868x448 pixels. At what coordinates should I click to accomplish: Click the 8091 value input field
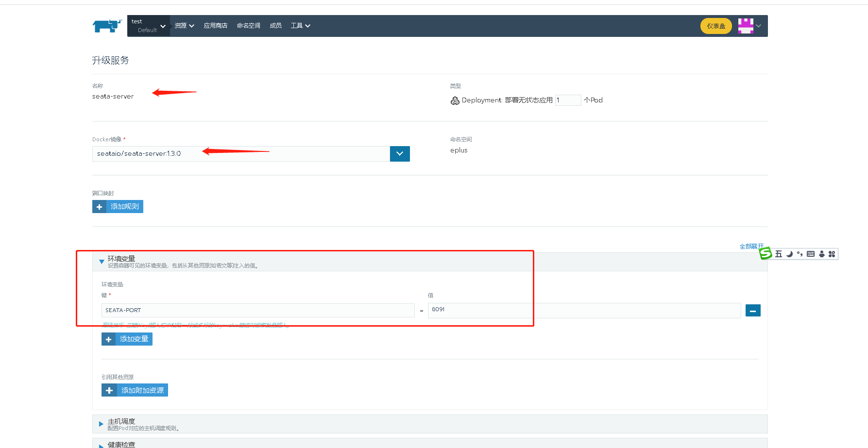pos(584,310)
